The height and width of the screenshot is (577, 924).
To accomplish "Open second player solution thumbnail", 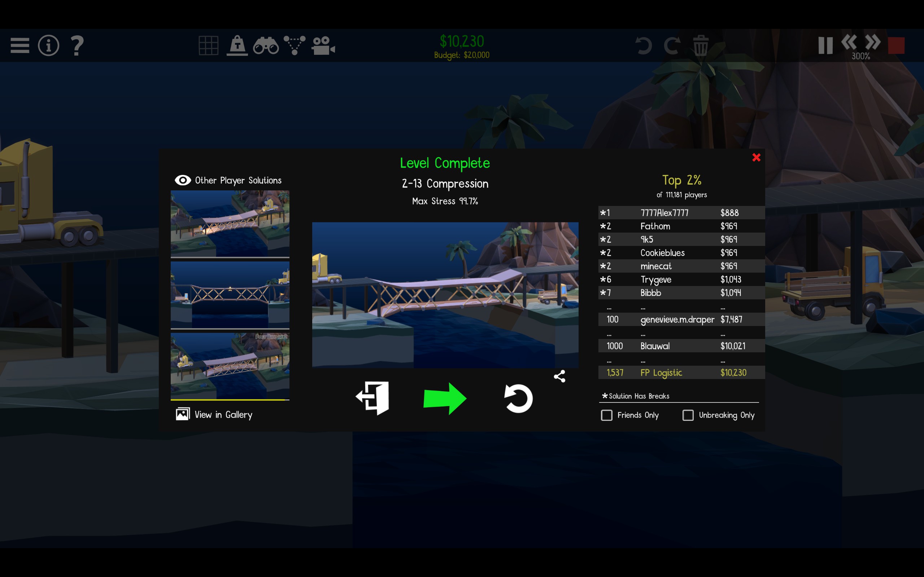I will click(x=230, y=295).
